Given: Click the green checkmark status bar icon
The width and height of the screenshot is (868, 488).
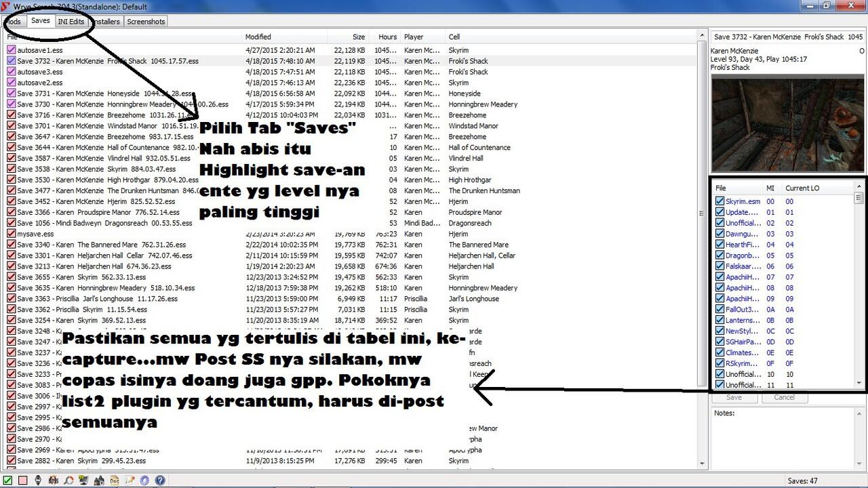Looking at the screenshot, I should click(7, 481).
